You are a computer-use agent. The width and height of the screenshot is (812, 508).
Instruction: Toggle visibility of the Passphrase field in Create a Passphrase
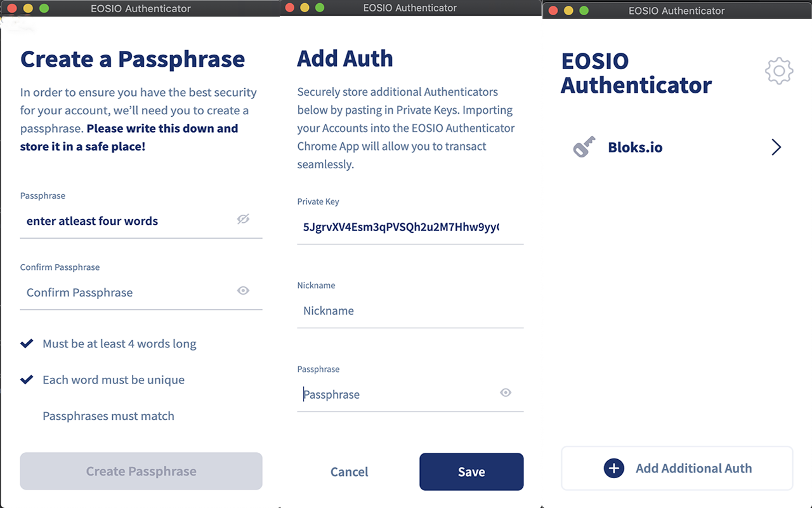pyautogui.click(x=243, y=219)
